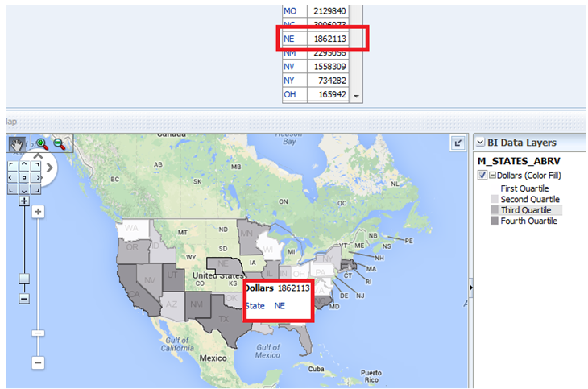The width and height of the screenshot is (588, 389).
Task: Click the Idaho (ID) state on map
Action: coord(159,250)
